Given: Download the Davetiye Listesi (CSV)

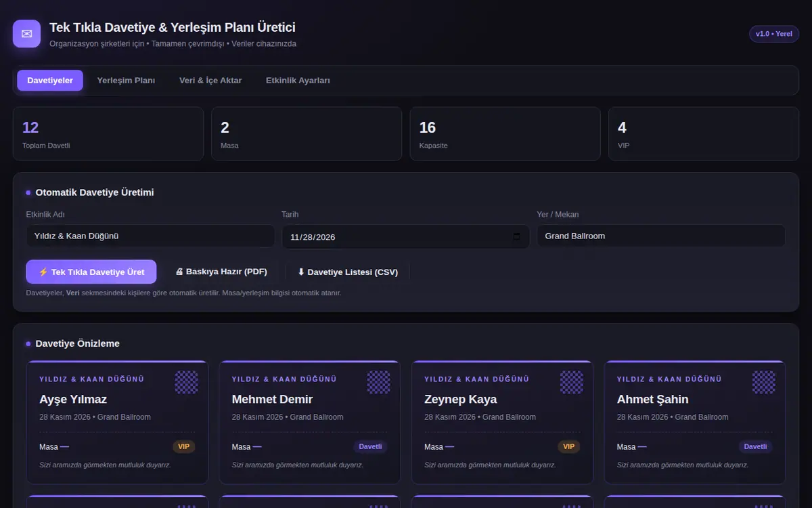Looking at the screenshot, I should (348, 272).
